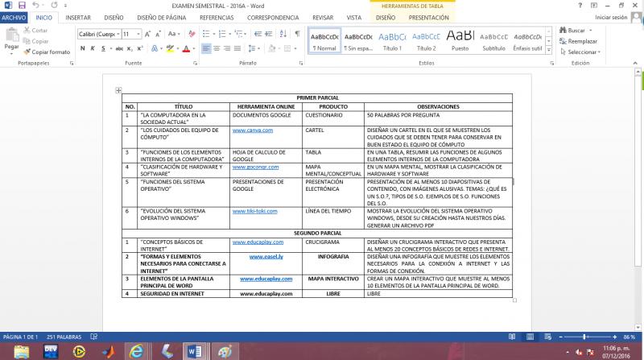The image size is (644, 360).
Task: Switch to DISEÑO DE PÁGINA tab
Action: (162, 18)
